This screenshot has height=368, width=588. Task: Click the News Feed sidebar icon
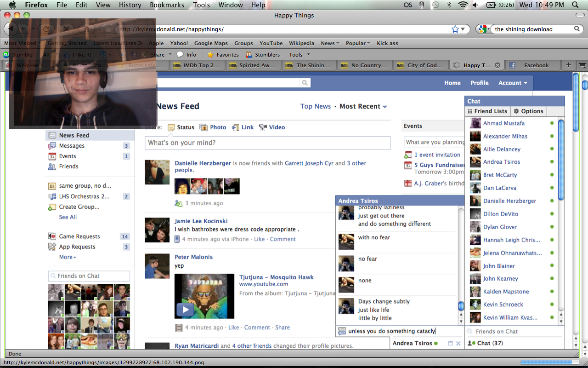pyautogui.click(x=52, y=135)
